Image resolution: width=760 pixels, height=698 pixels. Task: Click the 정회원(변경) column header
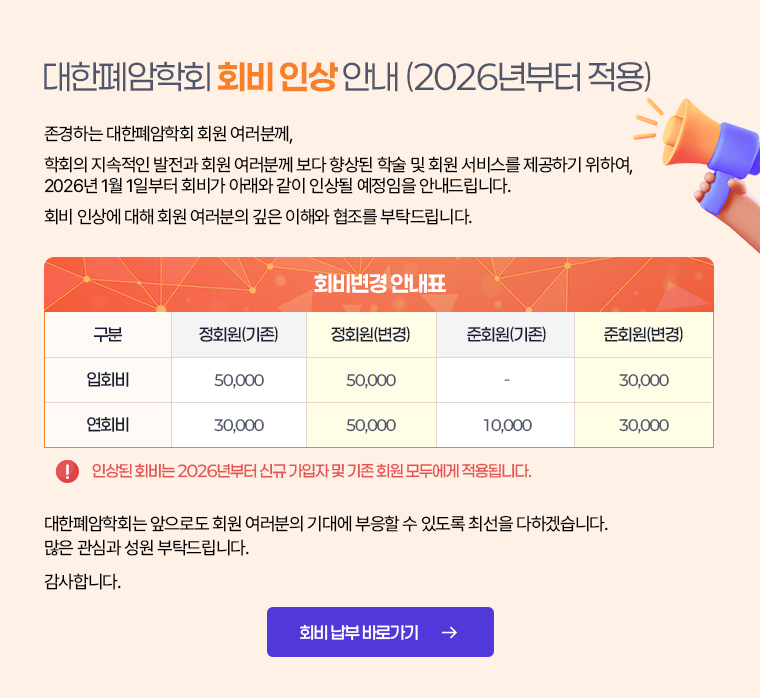click(x=371, y=335)
